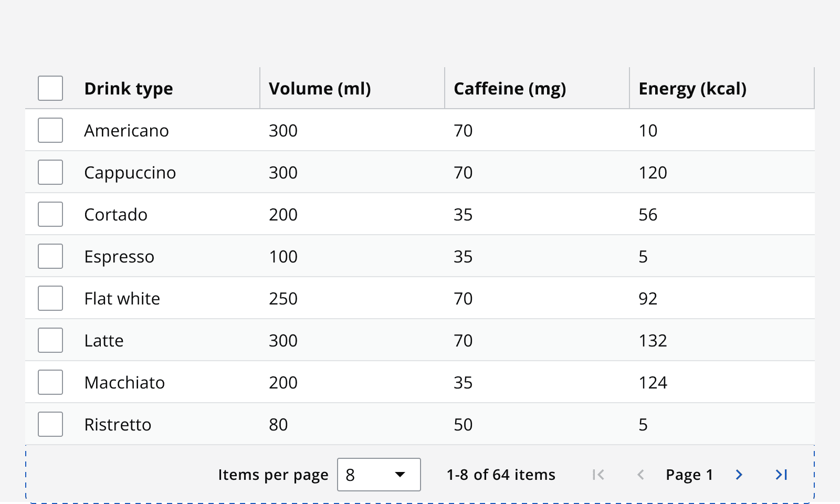Image resolution: width=840 pixels, height=504 pixels.
Task: Click the Page 1 label
Action: (689, 475)
